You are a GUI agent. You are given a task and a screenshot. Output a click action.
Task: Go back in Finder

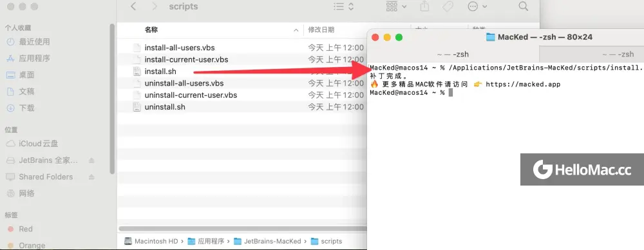(x=133, y=6)
